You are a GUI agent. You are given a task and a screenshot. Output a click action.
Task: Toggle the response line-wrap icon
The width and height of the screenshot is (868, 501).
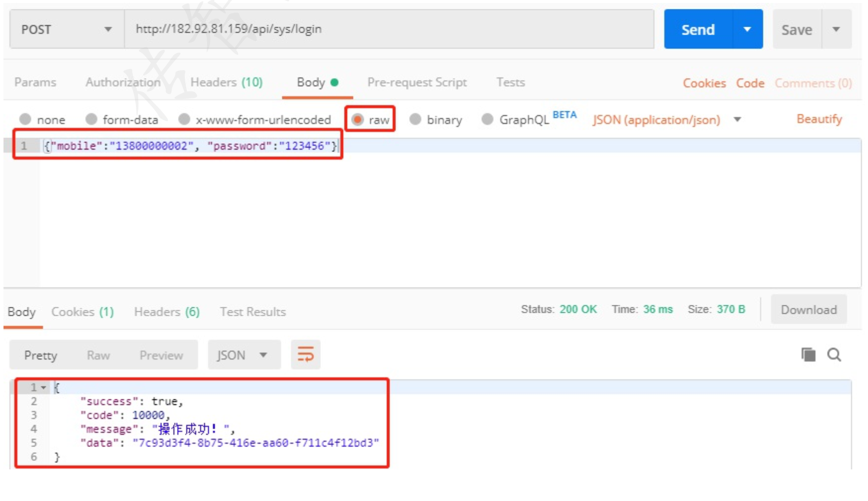pos(305,355)
